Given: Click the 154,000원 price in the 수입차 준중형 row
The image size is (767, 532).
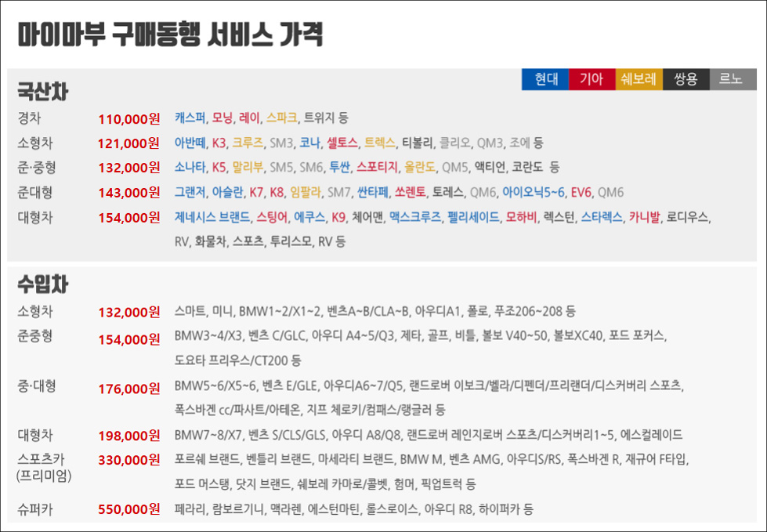Looking at the screenshot, I should (x=129, y=338).
